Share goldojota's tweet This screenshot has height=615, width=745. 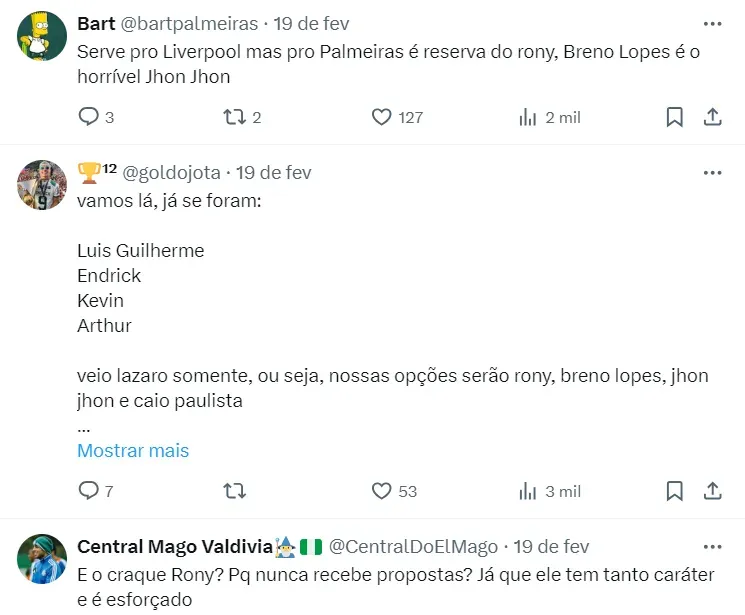coord(712,491)
